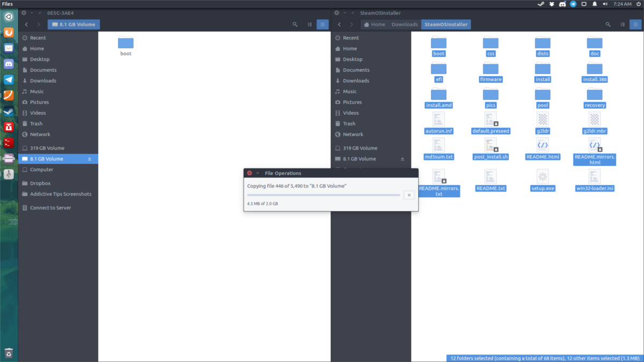644x362 pixels.
Task: Open Discord from the dock
Action: pyautogui.click(x=9, y=64)
